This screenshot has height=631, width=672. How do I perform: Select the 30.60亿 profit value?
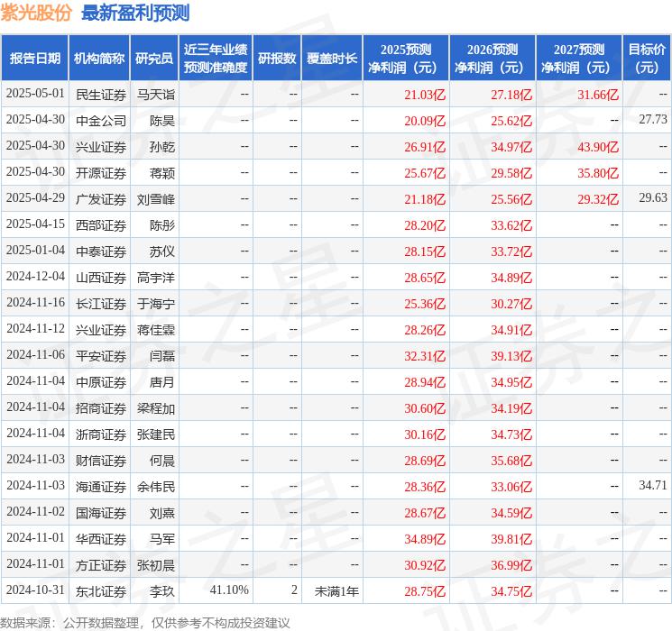click(x=425, y=407)
